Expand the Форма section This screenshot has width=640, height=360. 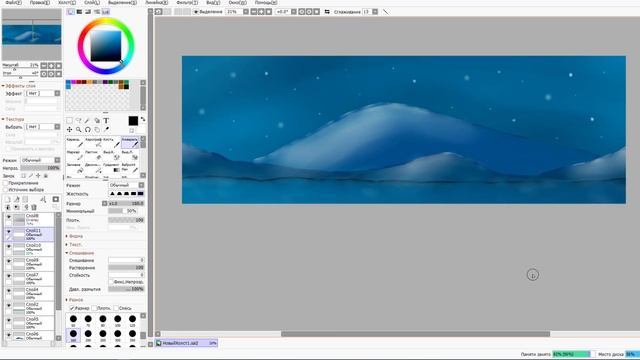(x=75, y=236)
